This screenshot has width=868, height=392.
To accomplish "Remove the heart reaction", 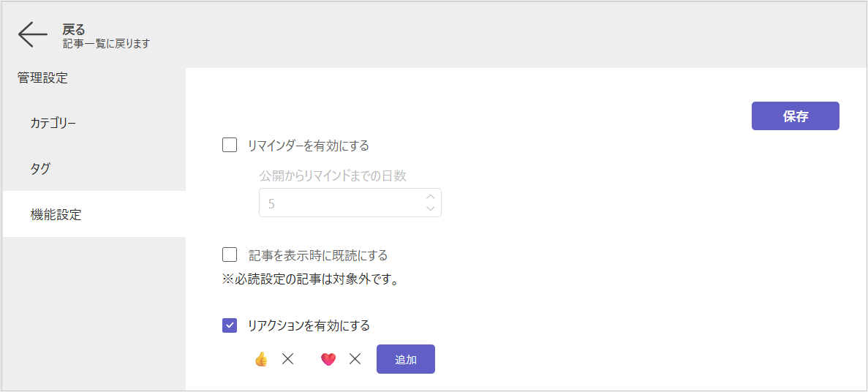I will point(355,359).
